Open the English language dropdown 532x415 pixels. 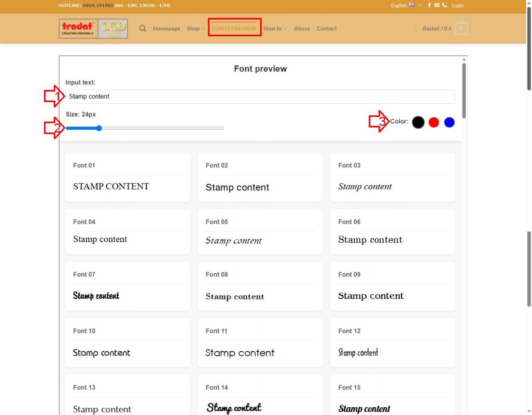406,5
